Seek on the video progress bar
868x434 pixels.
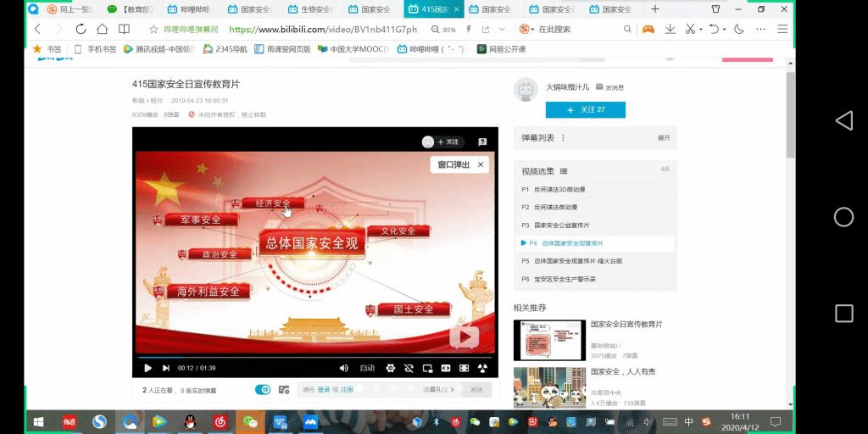(x=315, y=357)
